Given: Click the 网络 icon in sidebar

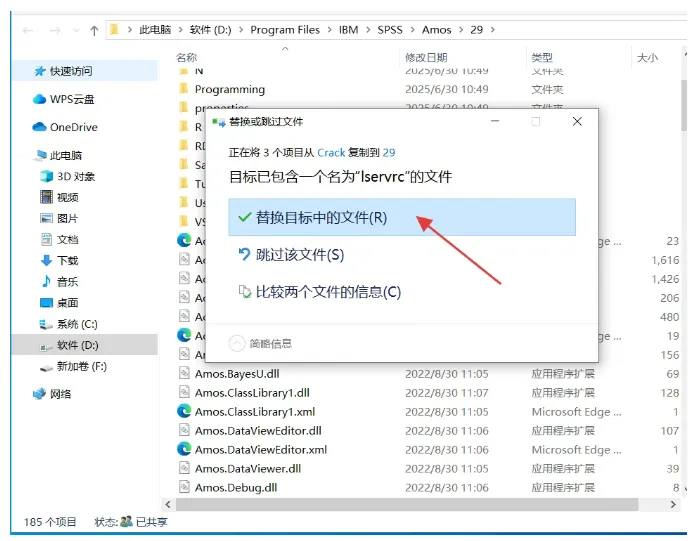Looking at the screenshot, I should click(x=39, y=394).
